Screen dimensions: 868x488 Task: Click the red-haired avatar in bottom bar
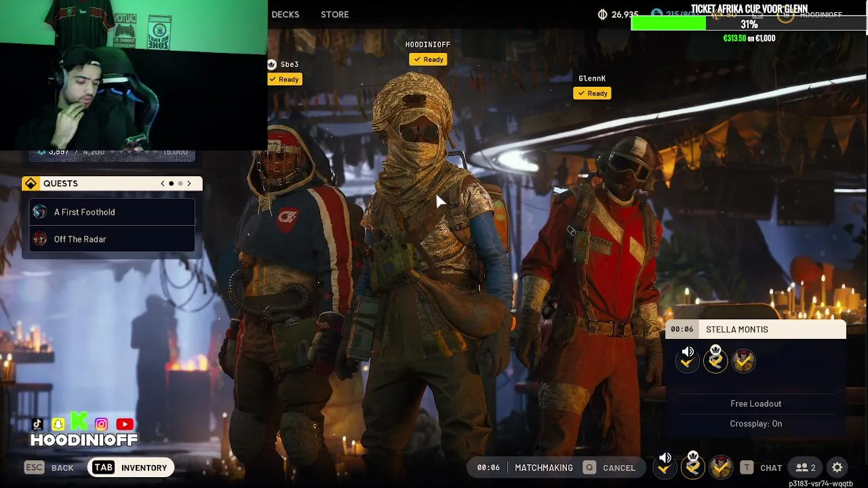point(721,467)
